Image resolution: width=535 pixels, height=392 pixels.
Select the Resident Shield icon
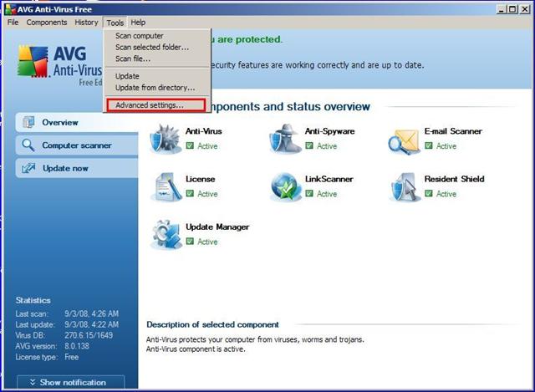(405, 186)
